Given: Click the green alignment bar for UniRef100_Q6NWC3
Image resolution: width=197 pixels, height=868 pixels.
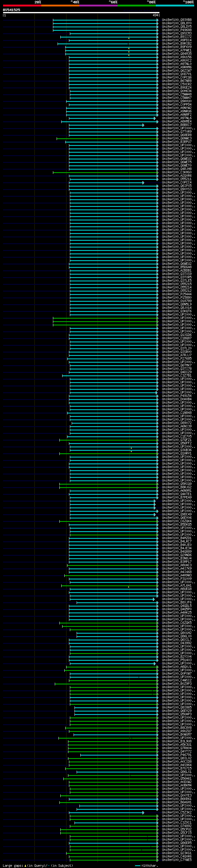Looking at the screenshot, I should click(107, 139).
